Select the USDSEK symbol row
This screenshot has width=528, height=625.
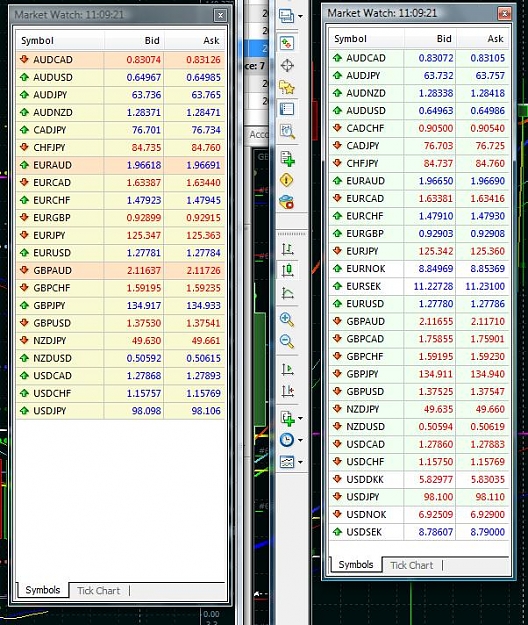pyautogui.click(x=419, y=532)
